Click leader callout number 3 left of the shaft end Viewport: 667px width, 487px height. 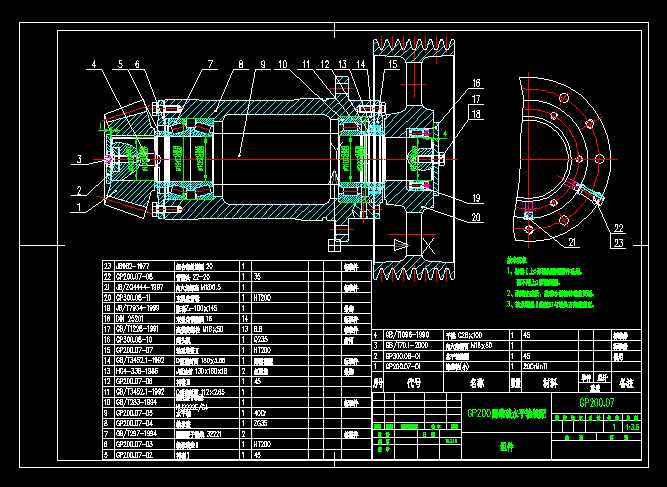79,159
